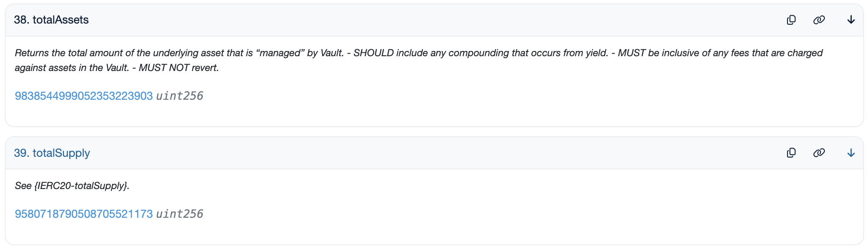
Task: Click empty header area of totalAssets card
Action: (x=435, y=20)
